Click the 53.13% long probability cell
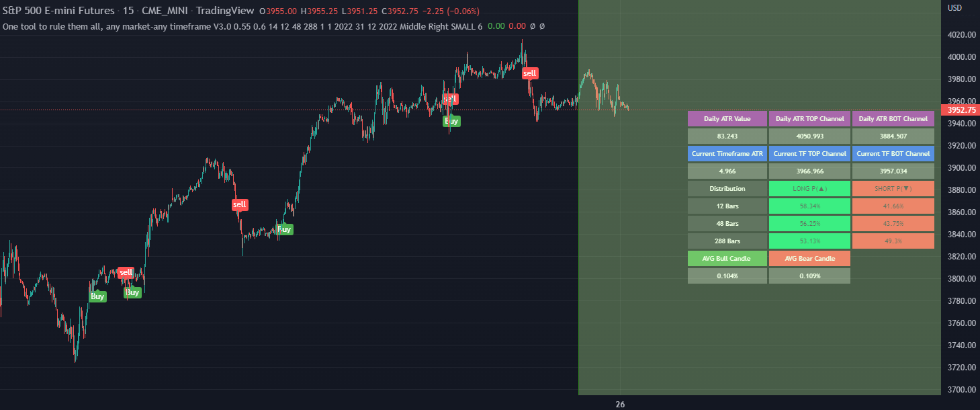This screenshot has width=980, height=410. (x=809, y=241)
